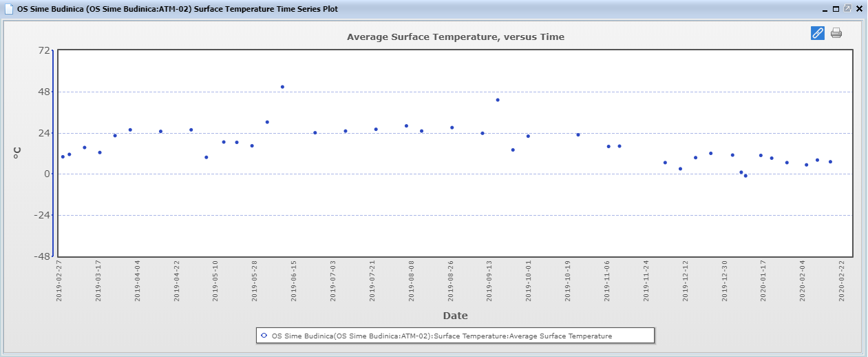Screen dimensions: 868x357
Task: Print the chart using the printer icon
Action: click(836, 32)
